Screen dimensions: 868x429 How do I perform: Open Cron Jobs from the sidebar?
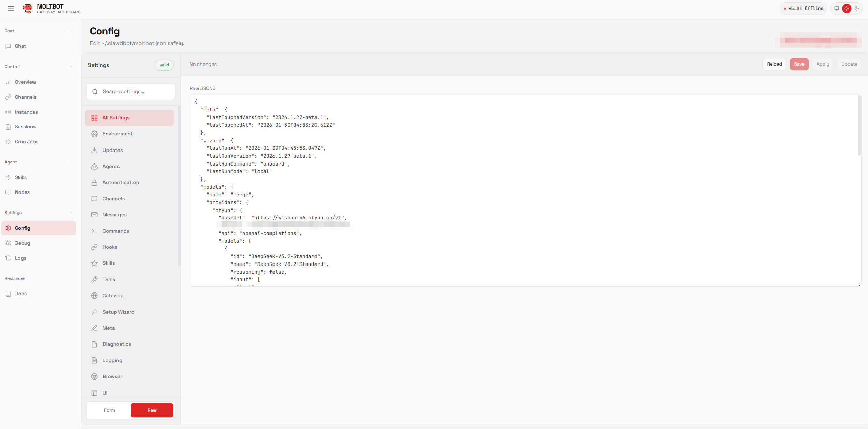click(x=26, y=142)
